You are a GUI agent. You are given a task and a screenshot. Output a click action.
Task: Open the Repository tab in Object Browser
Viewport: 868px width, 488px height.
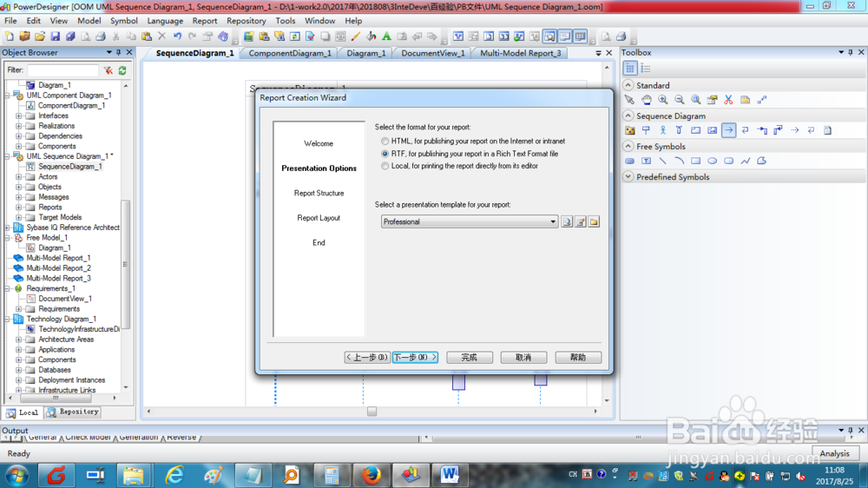click(73, 412)
